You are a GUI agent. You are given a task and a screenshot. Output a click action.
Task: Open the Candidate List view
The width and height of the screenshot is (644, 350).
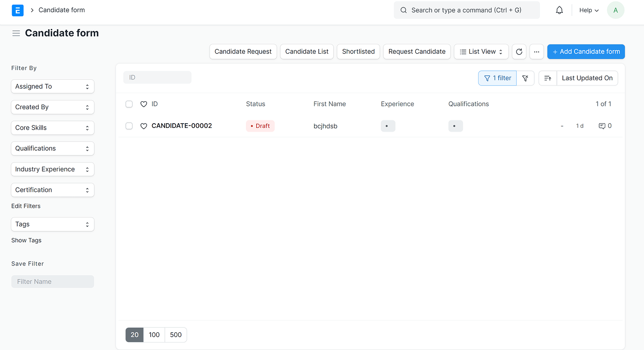307,51
